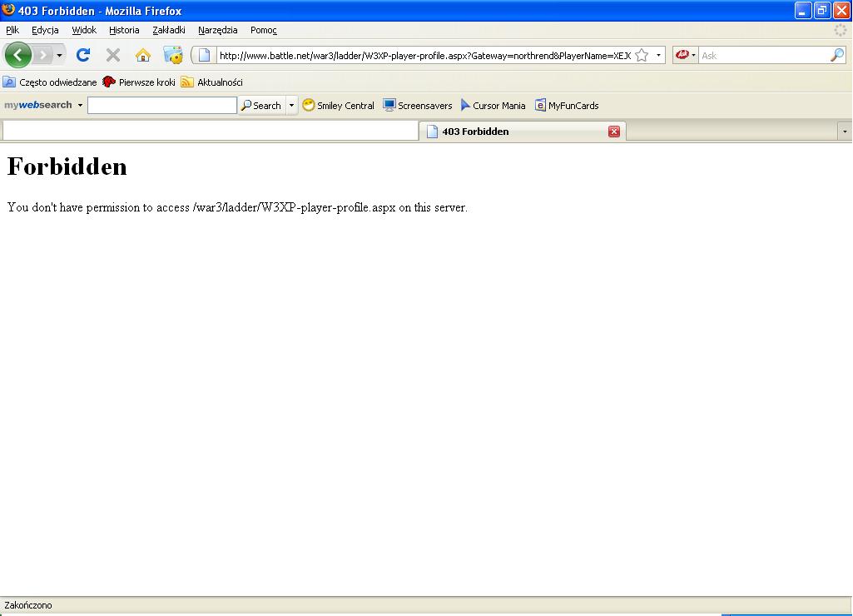Click the green Back navigation button
Viewport: 853px width, 616px height.
(17, 55)
